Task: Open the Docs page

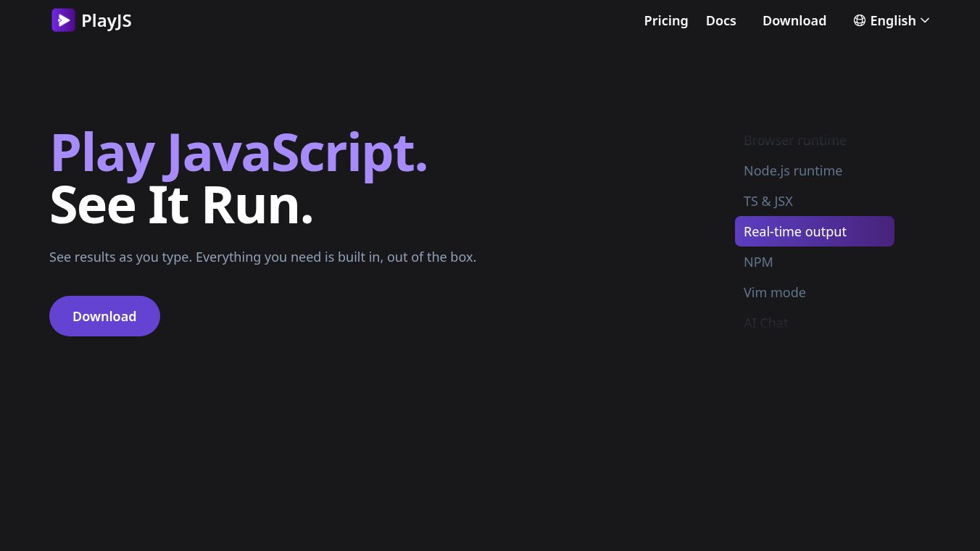Action: 721,20
